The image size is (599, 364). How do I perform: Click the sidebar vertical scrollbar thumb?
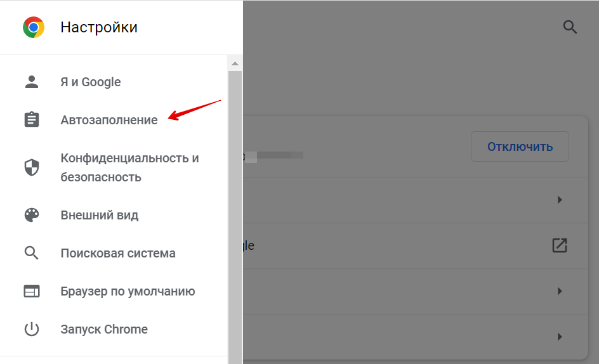coord(235,216)
